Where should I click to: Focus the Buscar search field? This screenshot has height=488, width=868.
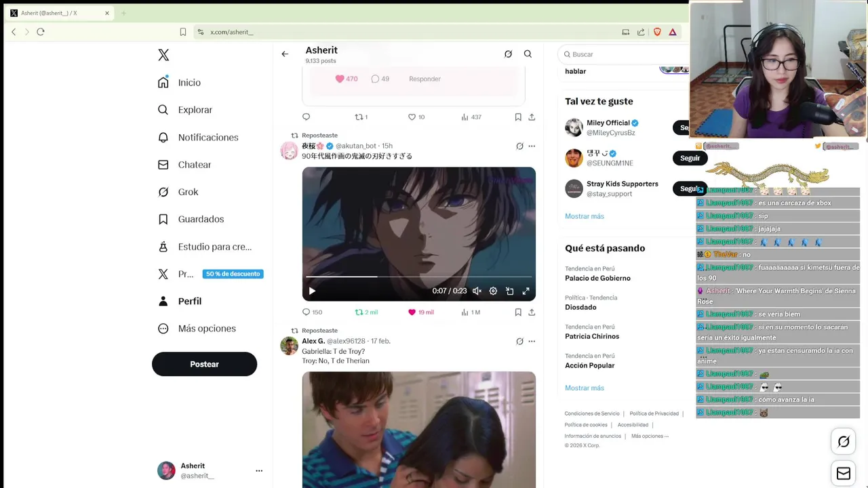tap(624, 54)
